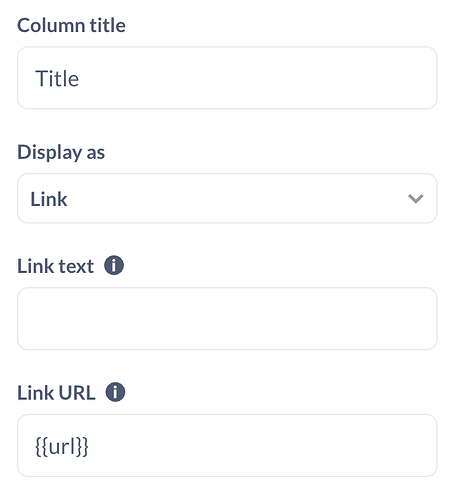This screenshot has height=499, width=456.
Task: Click the Link URL label
Action: [56, 393]
